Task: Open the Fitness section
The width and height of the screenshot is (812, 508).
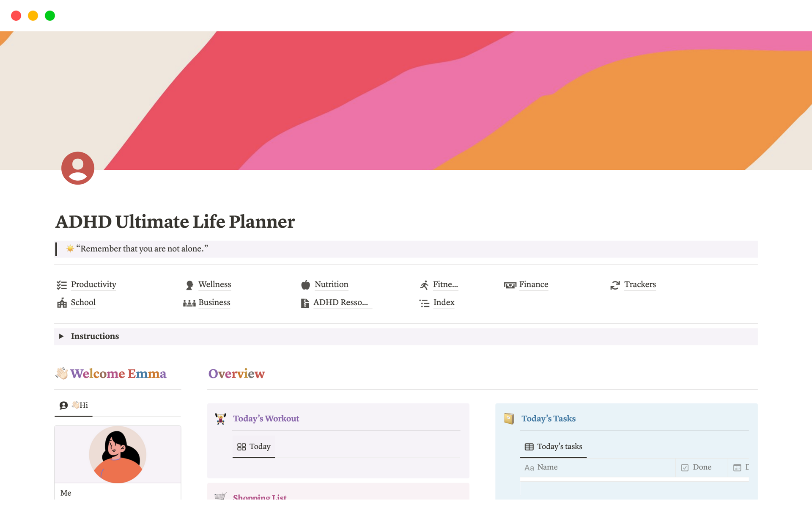Action: coord(446,284)
